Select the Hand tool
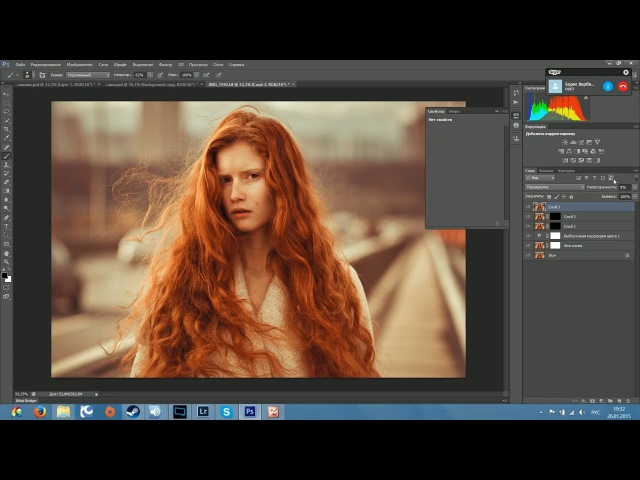 click(7, 253)
